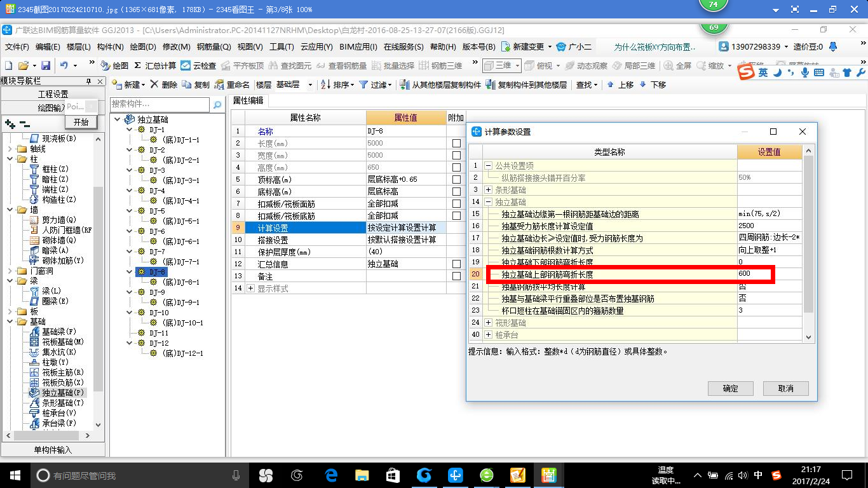Click the 搜索构件 search input field
Viewport: 868px width, 488px height.
[160, 104]
